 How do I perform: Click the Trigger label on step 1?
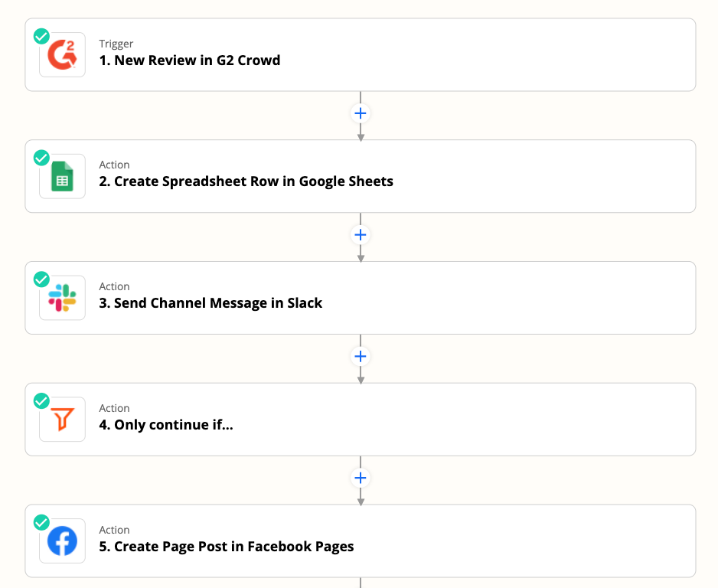pyautogui.click(x=116, y=44)
